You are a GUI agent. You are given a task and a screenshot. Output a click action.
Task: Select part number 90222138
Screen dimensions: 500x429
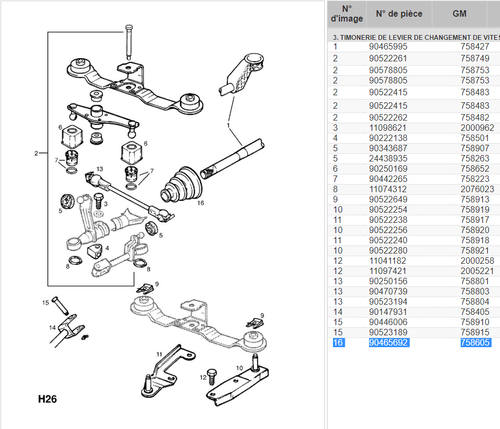388,138
